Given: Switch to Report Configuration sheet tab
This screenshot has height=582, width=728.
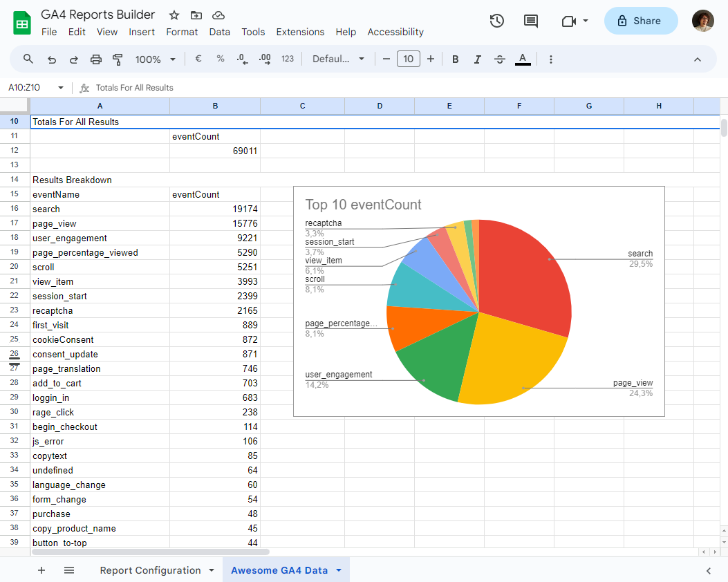Looking at the screenshot, I should (x=150, y=570).
